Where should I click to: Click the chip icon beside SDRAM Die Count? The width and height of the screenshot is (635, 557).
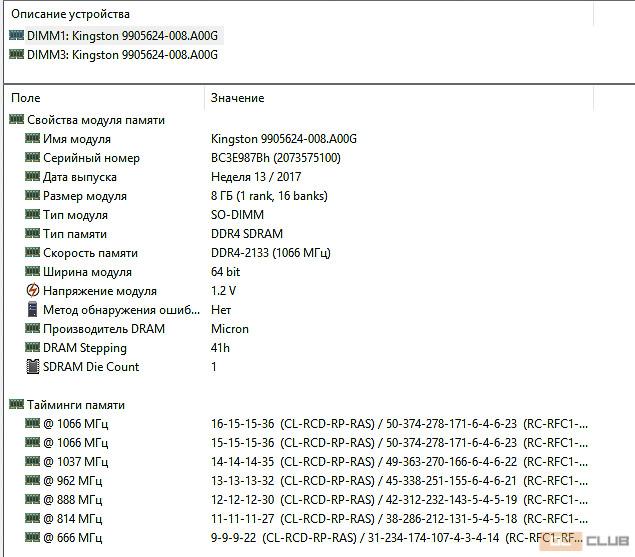click(x=33, y=367)
